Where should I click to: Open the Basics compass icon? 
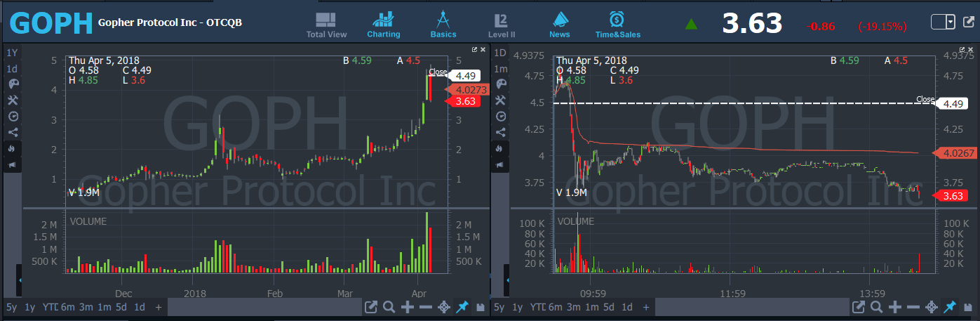click(x=443, y=25)
